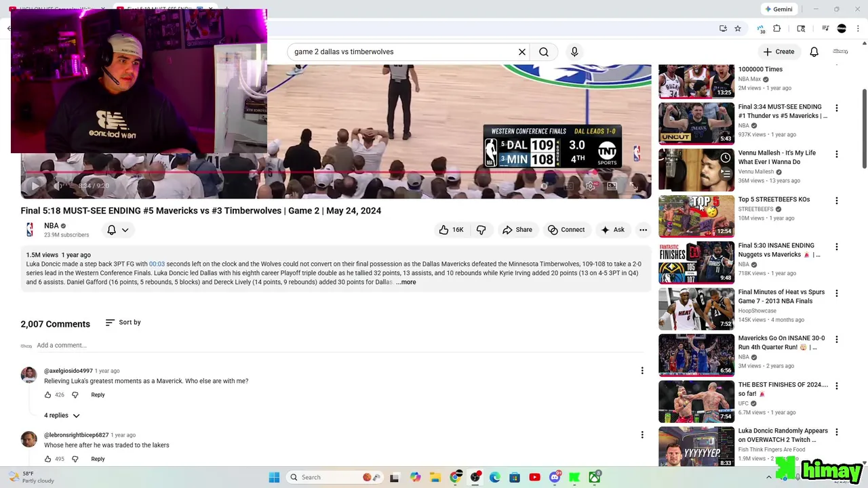The width and height of the screenshot is (868, 488).
Task: Open the Discord taskbar icon
Action: pyautogui.click(x=555, y=477)
